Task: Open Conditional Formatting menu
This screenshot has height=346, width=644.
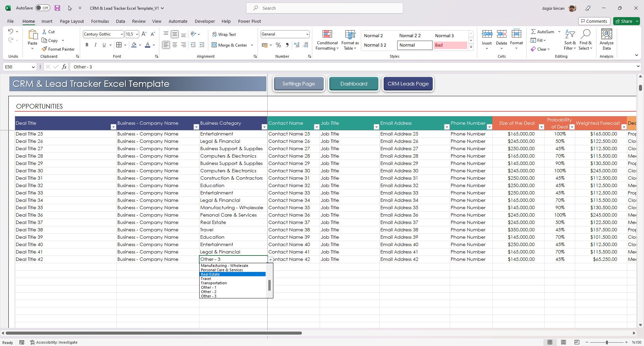Action: (x=327, y=40)
